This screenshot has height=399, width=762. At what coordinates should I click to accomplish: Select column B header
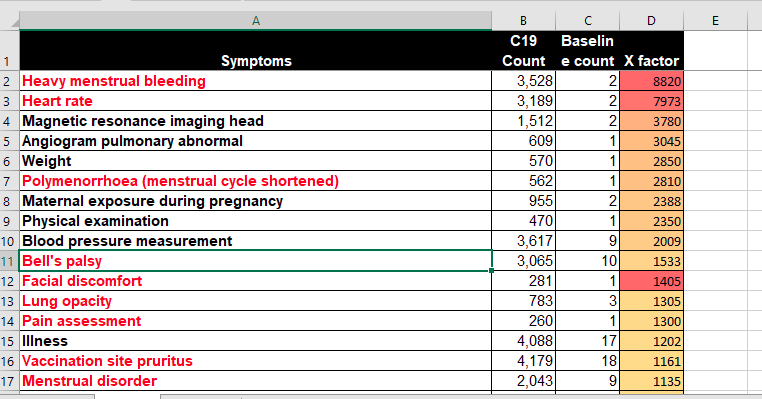coord(523,20)
